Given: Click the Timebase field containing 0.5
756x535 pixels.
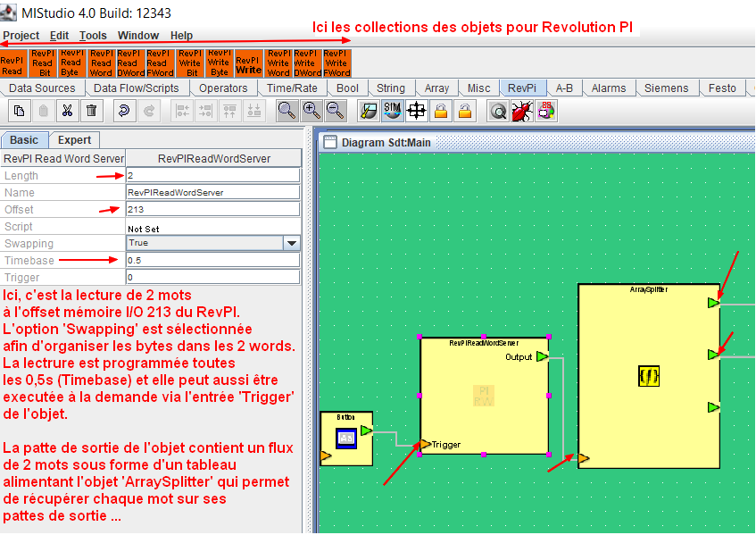Looking at the screenshot, I should (213, 261).
